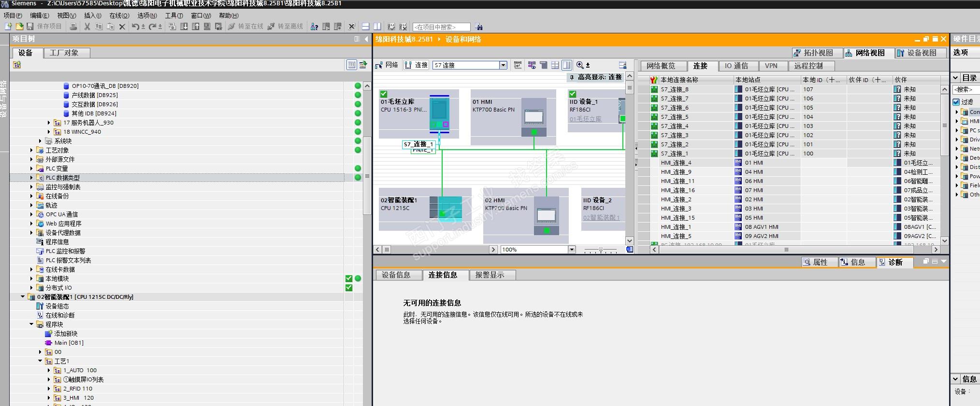This screenshot has width=980, height=406.
Task: Start project search with the binoculars icon
Action: [x=479, y=27]
